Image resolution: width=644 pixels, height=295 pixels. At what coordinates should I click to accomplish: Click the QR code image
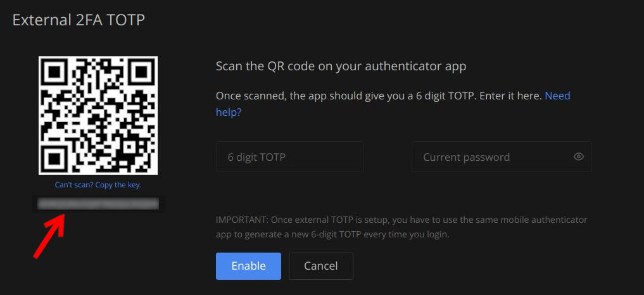(x=98, y=115)
